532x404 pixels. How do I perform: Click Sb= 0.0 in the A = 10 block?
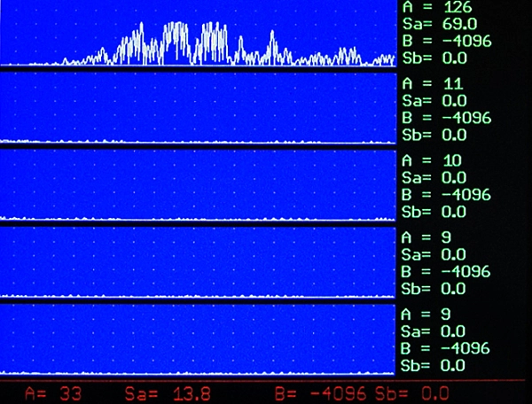coord(434,212)
